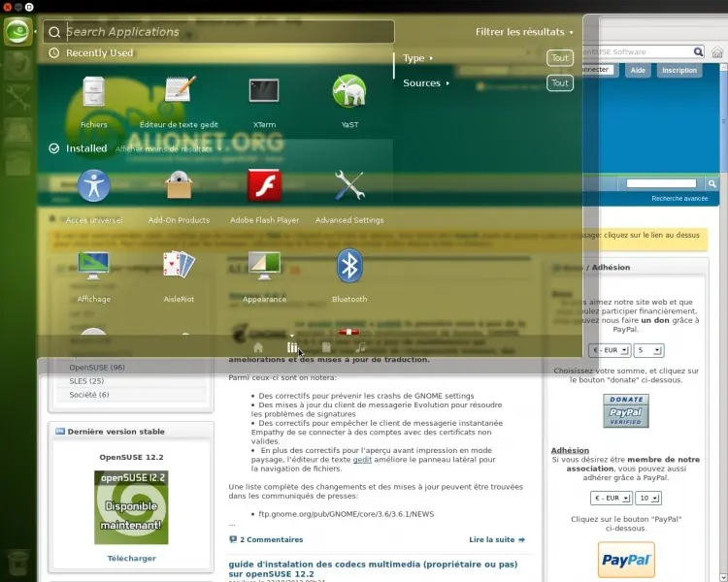Open Fichiers from Recently Used

tap(94, 102)
